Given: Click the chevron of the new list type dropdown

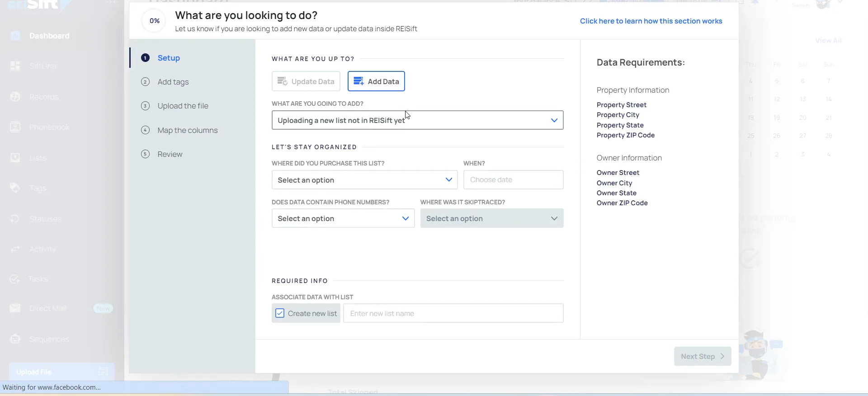Looking at the screenshot, I should [554, 120].
